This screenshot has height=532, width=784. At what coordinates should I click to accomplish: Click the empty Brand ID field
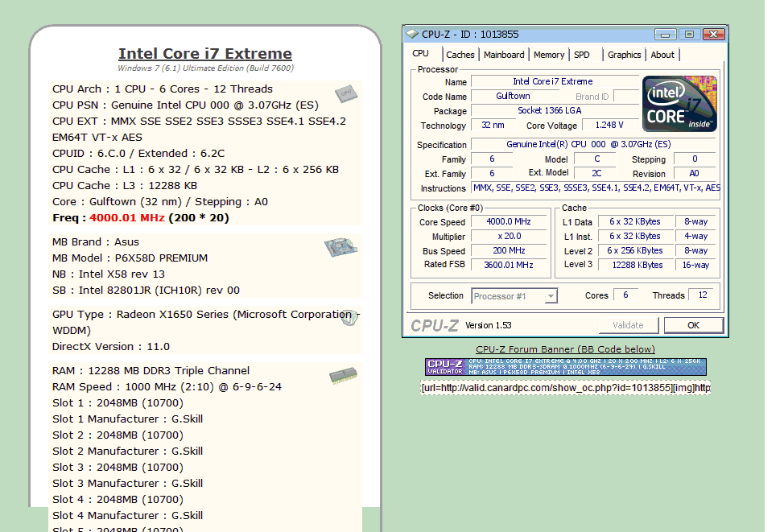point(626,96)
